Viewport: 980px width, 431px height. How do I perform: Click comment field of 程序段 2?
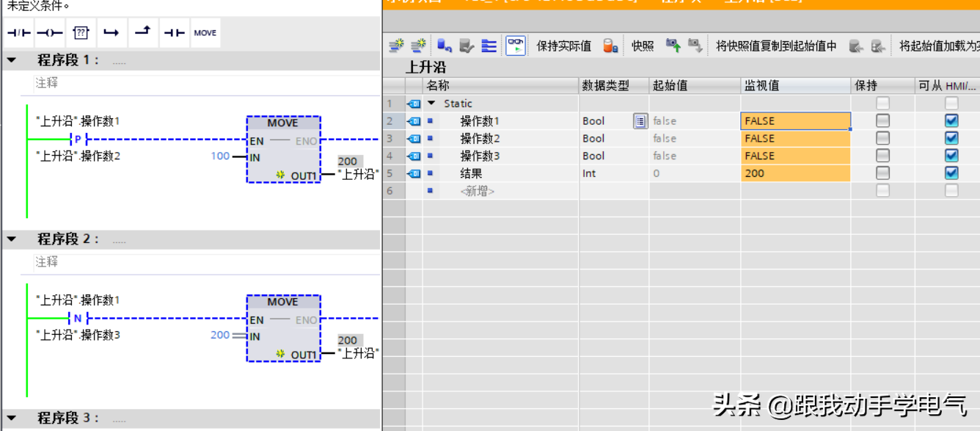[x=207, y=262]
